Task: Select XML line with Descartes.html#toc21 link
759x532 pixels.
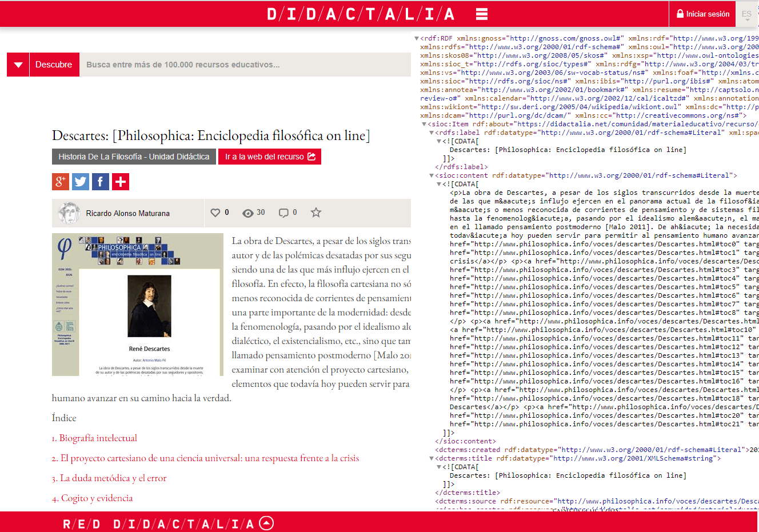Action: [604, 424]
